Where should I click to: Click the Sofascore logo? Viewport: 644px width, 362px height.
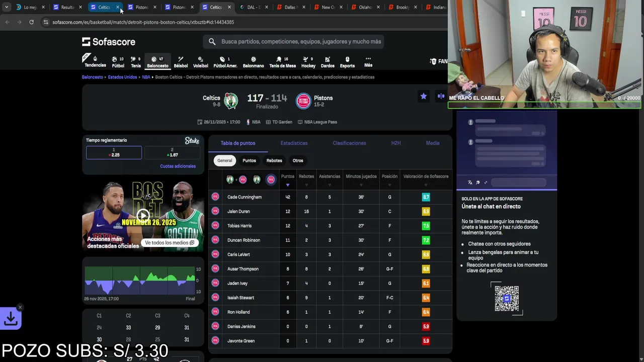(x=109, y=42)
